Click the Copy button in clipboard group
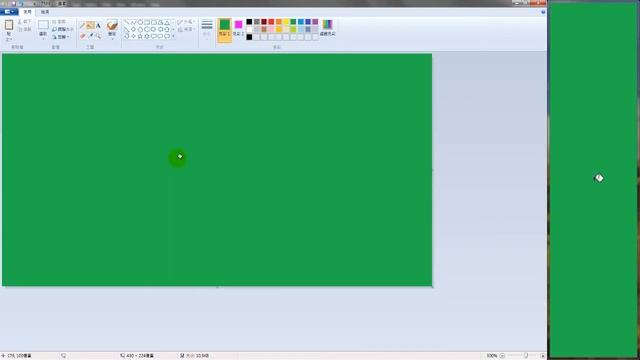The width and height of the screenshot is (640, 360). [x=24, y=29]
